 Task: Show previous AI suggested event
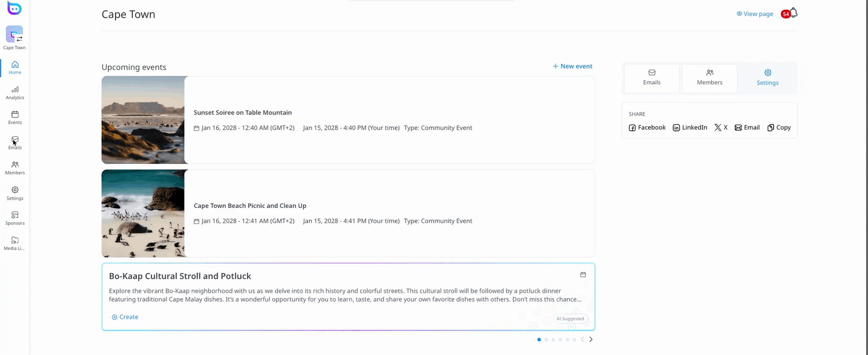click(x=582, y=339)
